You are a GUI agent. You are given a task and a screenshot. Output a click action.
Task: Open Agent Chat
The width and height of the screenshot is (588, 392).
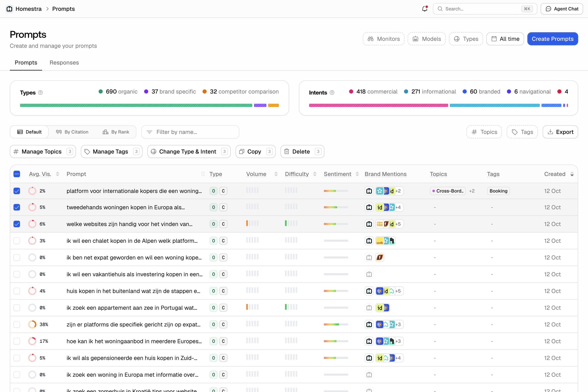(x=562, y=9)
